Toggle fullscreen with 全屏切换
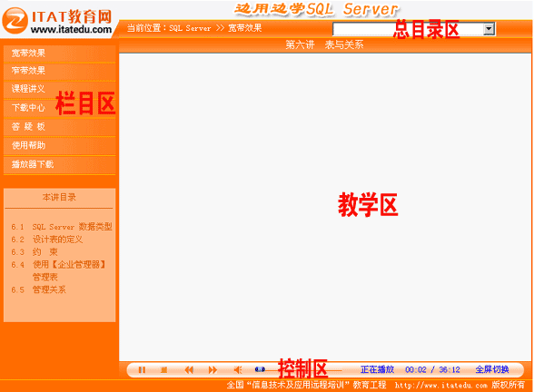 (492, 369)
